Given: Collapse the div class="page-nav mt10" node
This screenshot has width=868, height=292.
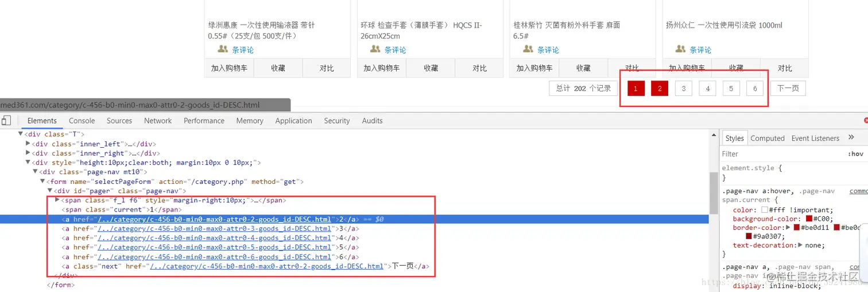Looking at the screenshot, I should coord(35,171).
